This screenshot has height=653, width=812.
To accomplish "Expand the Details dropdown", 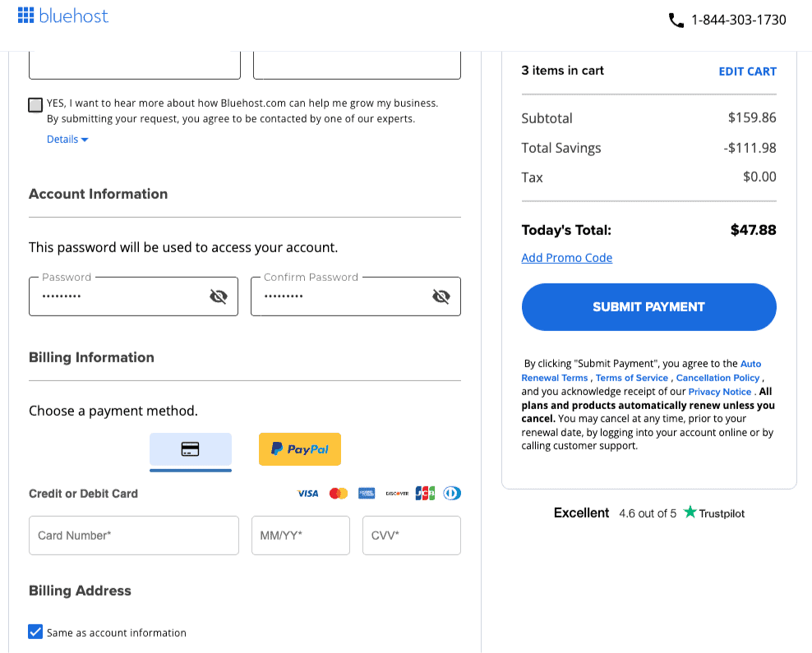I will pyautogui.click(x=67, y=140).
